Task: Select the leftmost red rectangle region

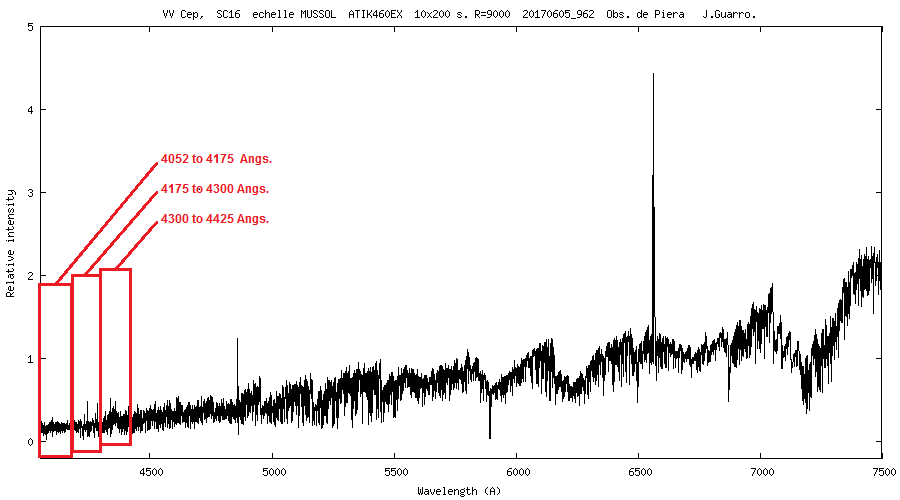Action: (55, 370)
